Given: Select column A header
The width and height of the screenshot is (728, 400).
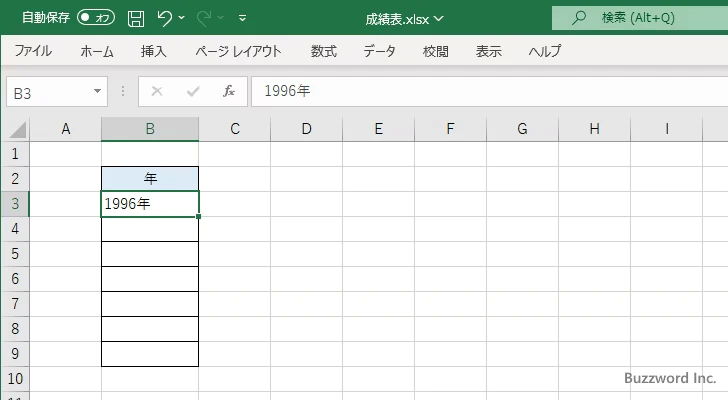Looking at the screenshot, I should (65, 129).
